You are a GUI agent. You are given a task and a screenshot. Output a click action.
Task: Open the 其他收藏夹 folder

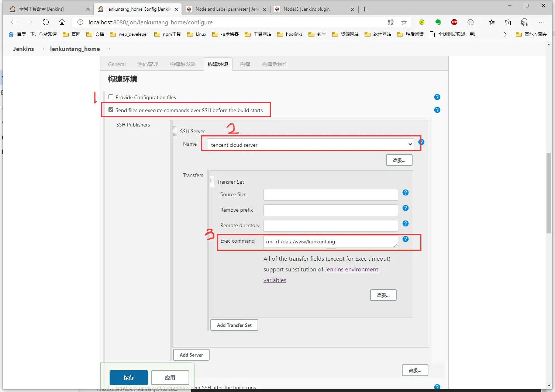pyautogui.click(x=531, y=34)
